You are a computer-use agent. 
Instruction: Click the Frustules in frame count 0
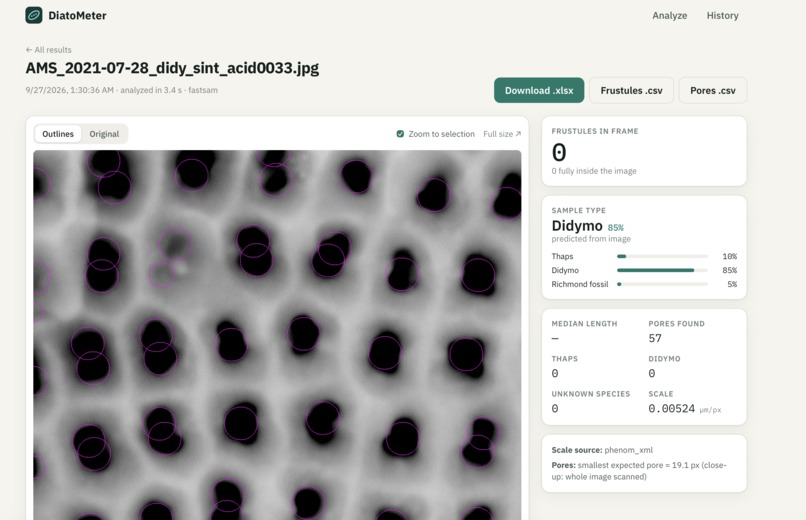tap(559, 153)
